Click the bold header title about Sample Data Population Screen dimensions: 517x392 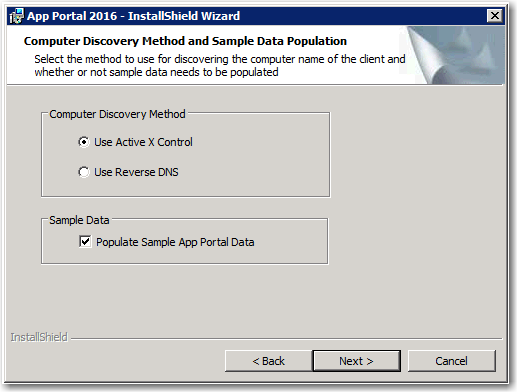point(185,41)
